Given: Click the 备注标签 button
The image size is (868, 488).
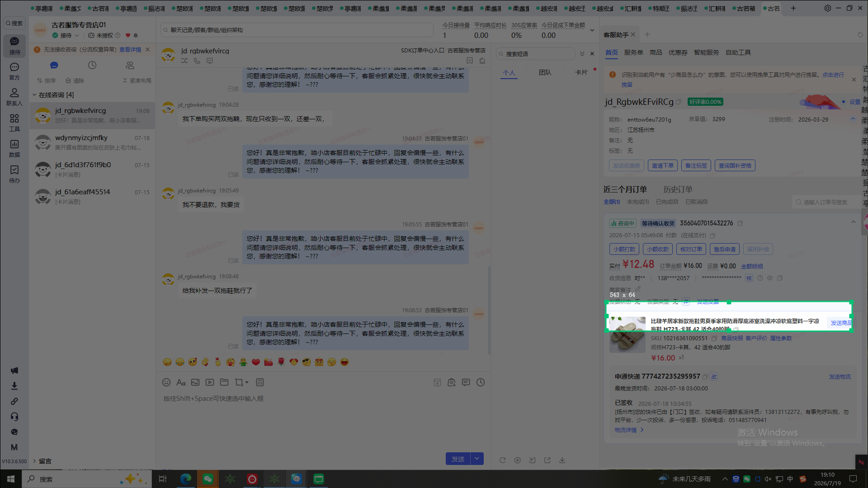Looking at the screenshot, I should click(696, 166).
